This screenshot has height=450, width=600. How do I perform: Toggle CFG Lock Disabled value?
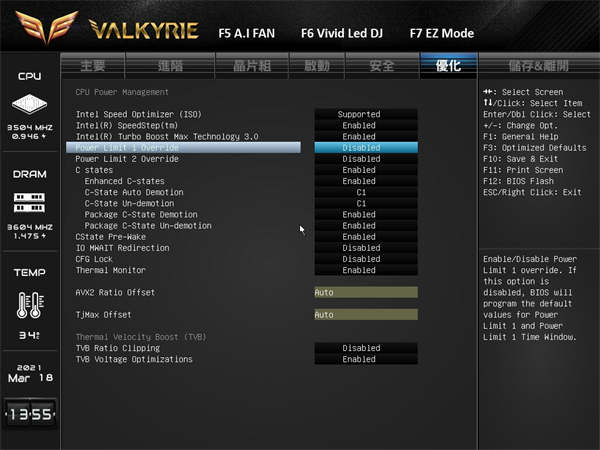[x=366, y=259]
